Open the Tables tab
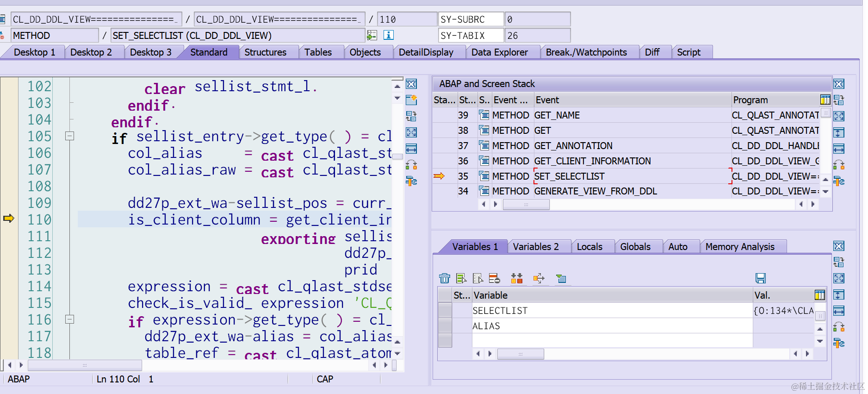Screen dimensions: 868x394 coord(318,52)
